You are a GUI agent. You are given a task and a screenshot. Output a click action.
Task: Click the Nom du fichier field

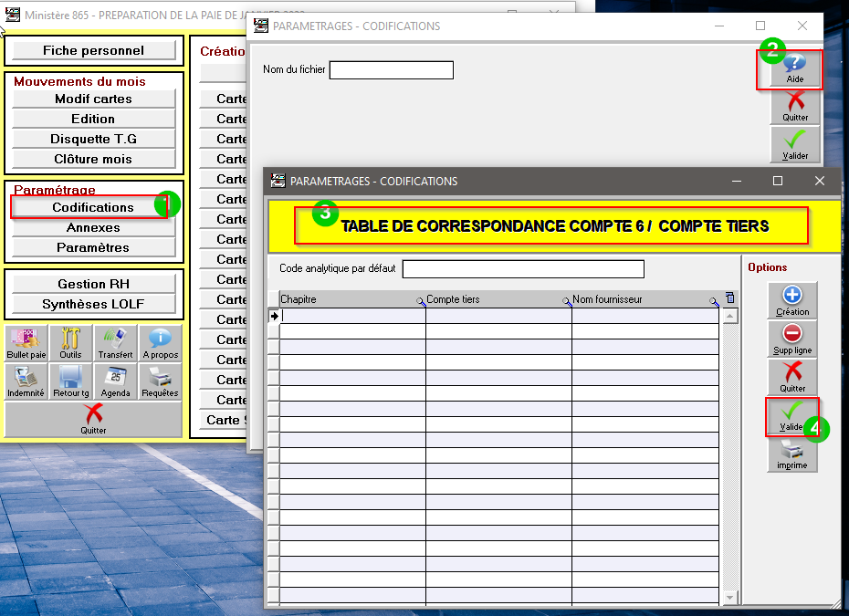(x=391, y=70)
